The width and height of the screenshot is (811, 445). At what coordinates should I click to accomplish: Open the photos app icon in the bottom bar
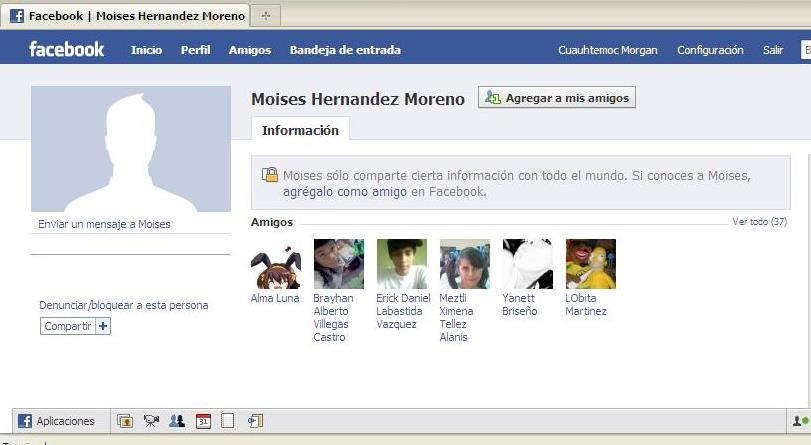pos(125,421)
